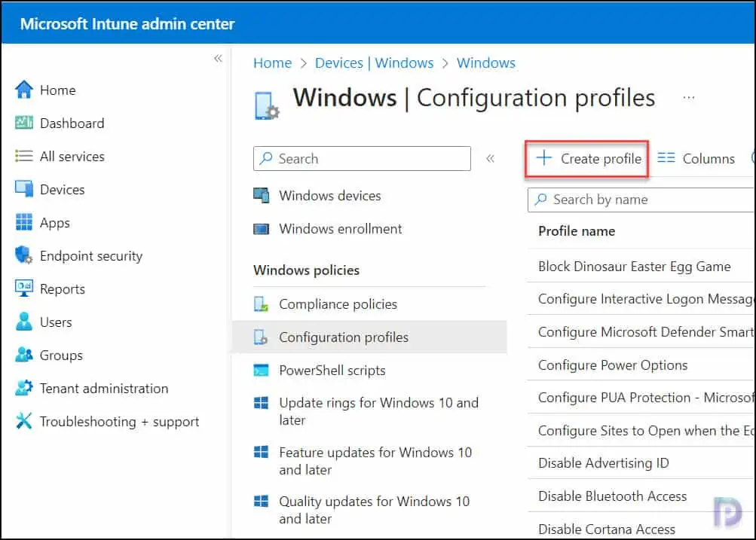Open Disable Advertising ID profile
The image size is (756, 540).
pyautogui.click(x=603, y=463)
